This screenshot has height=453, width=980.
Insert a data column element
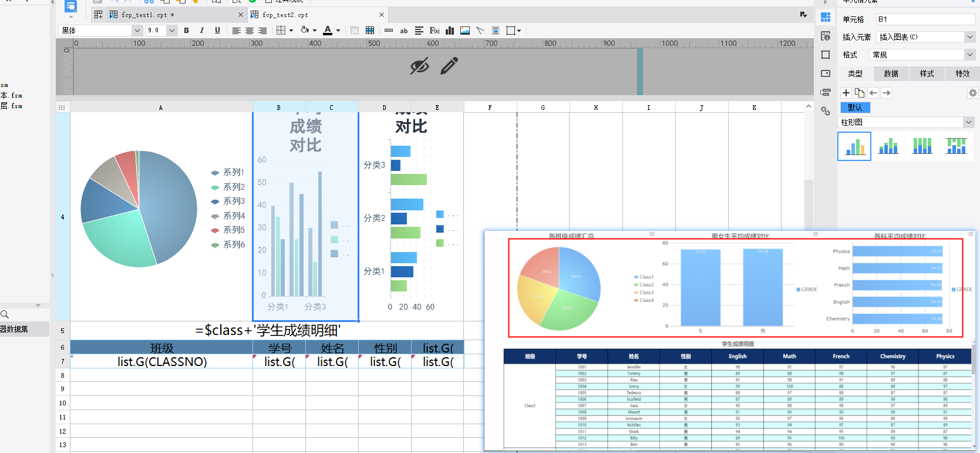pyautogui.click(x=389, y=31)
